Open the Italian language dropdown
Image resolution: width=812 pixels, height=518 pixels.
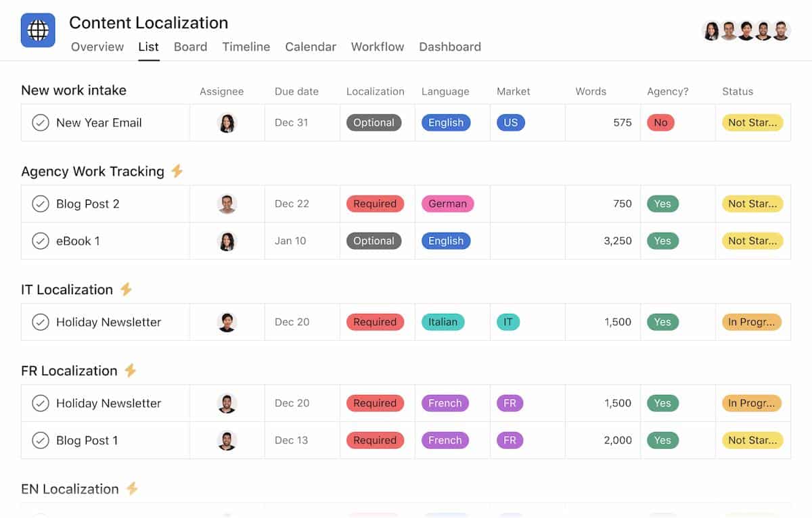[443, 322]
